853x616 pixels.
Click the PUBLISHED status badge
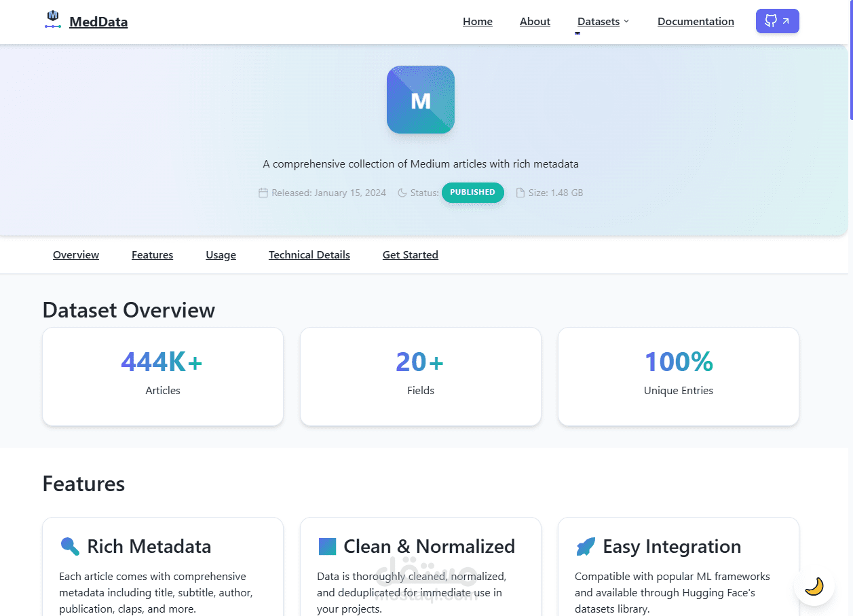473,193
